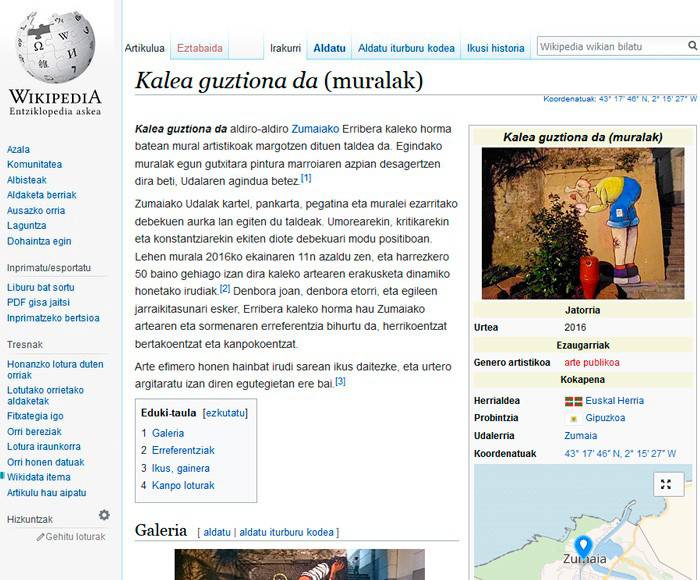The width and height of the screenshot is (700, 580).
Task: Open reference footnote [3]
Action: pyautogui.click(x=340, y=381)
